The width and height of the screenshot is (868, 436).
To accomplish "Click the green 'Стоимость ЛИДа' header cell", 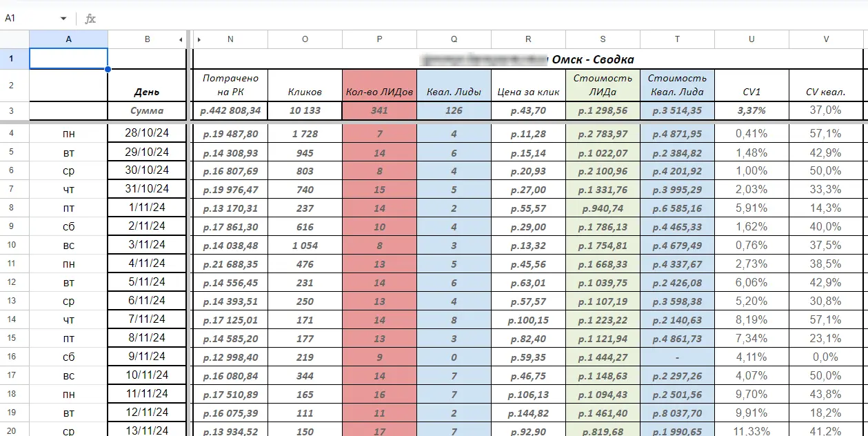I will click(603, 85).
